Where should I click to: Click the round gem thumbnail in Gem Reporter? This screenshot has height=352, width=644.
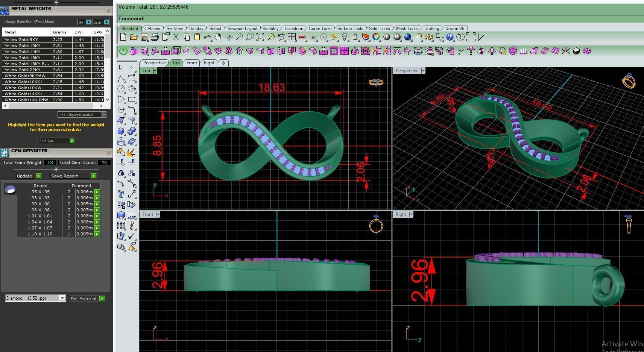[x=10, y=189]
